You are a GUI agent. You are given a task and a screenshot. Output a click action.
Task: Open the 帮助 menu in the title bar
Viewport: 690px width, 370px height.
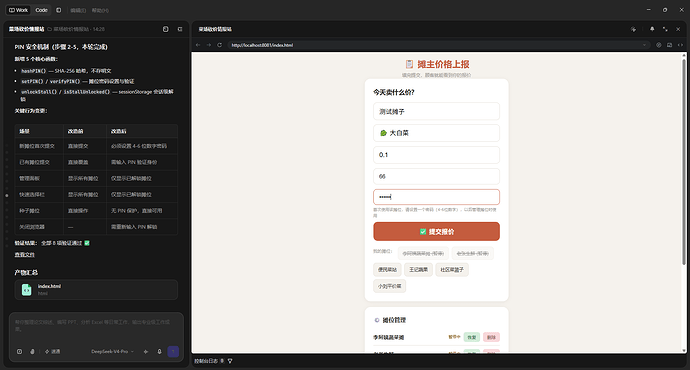(100, 10)
